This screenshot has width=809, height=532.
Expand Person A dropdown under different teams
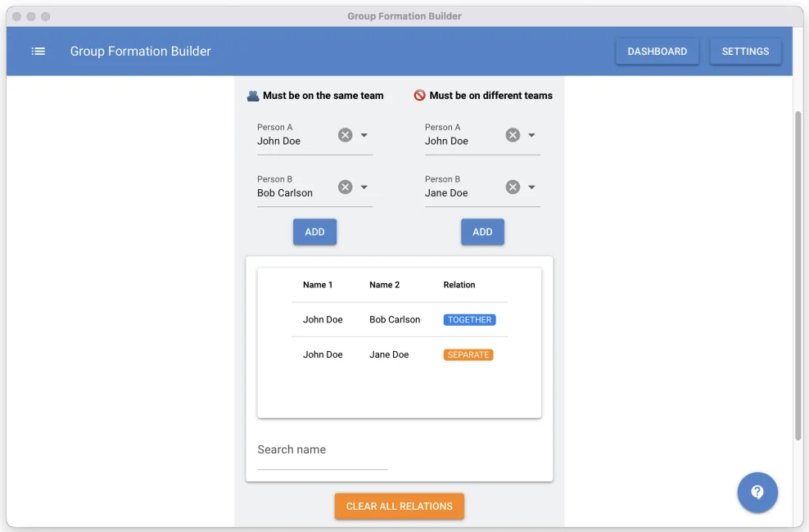[x=531, y=135]
